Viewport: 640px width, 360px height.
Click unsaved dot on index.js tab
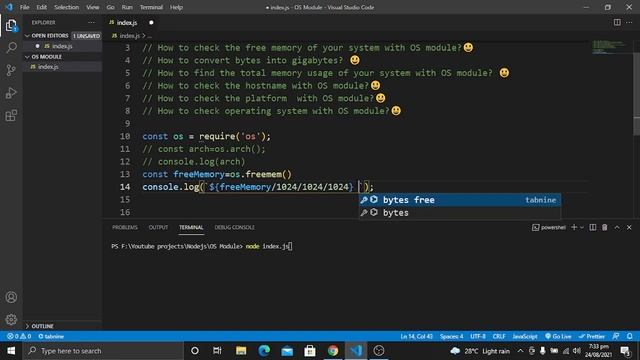point(151,22)
